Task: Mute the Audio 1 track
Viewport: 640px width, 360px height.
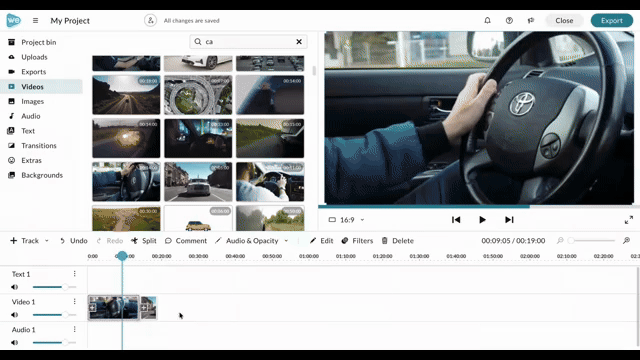Action: (15, 342)
